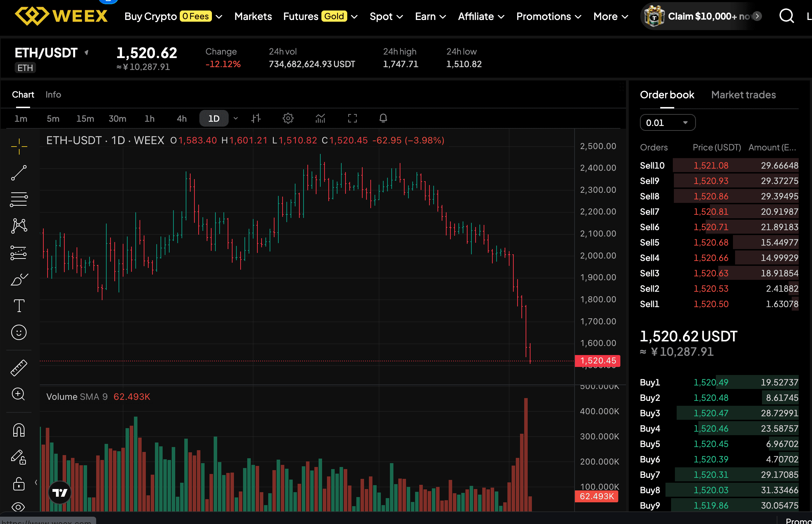
Task: Expand the Futures menu
Action: (320, 16)
